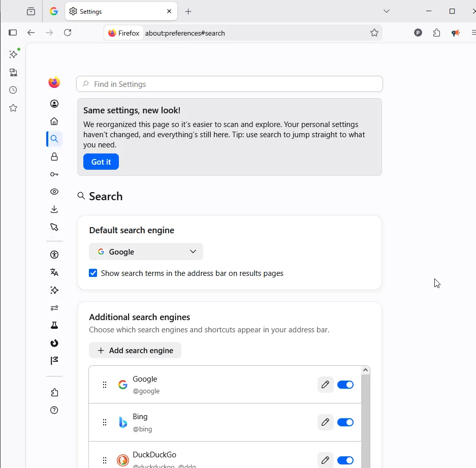This screenshot has width=476, height=468.
Task: Open the downloads arrow category in settings sidebar
Action: tap(54, 209)
